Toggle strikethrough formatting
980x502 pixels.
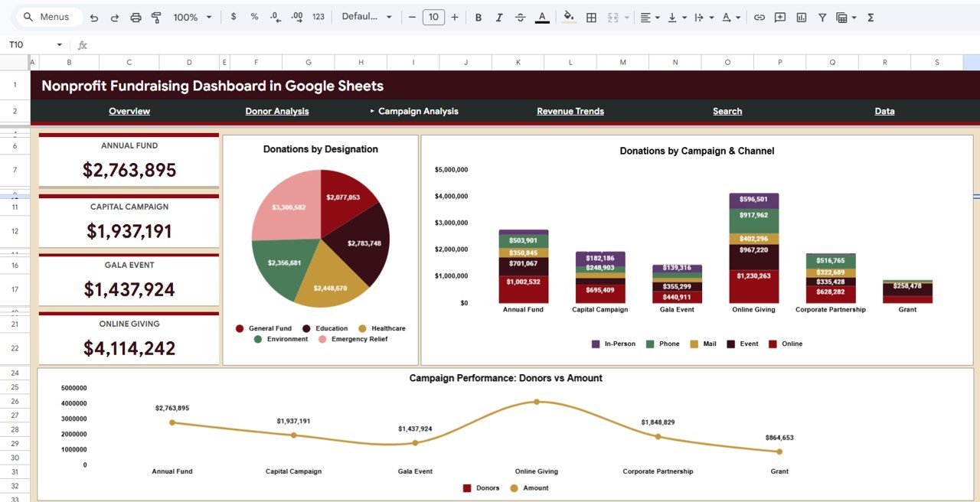[x=519, y=16]
